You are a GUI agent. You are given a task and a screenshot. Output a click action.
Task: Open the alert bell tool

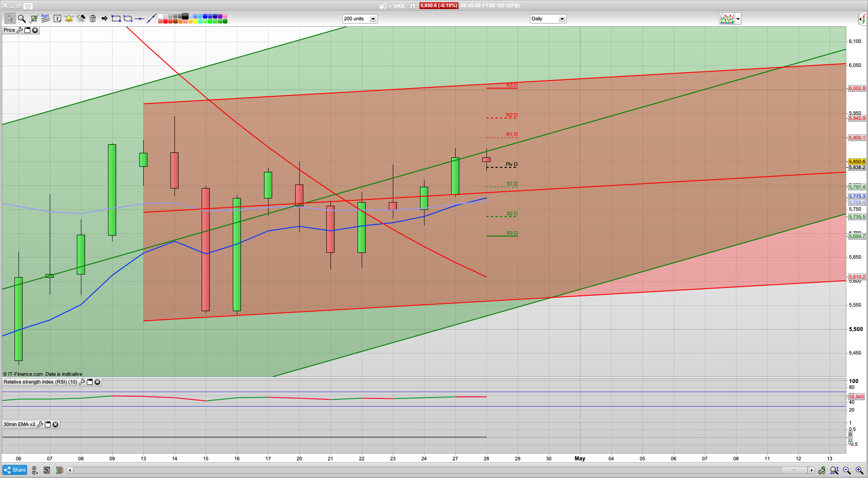(69, 19)
